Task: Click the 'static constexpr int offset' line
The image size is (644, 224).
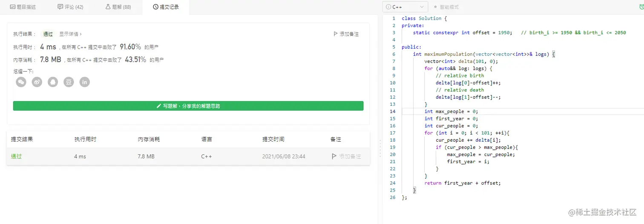Action: tap(463, 32)
